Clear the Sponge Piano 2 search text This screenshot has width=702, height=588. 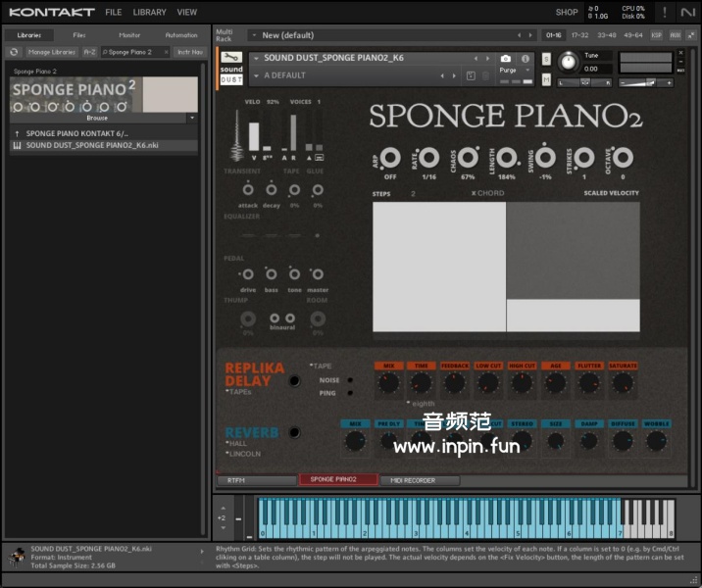click(166, 52)
